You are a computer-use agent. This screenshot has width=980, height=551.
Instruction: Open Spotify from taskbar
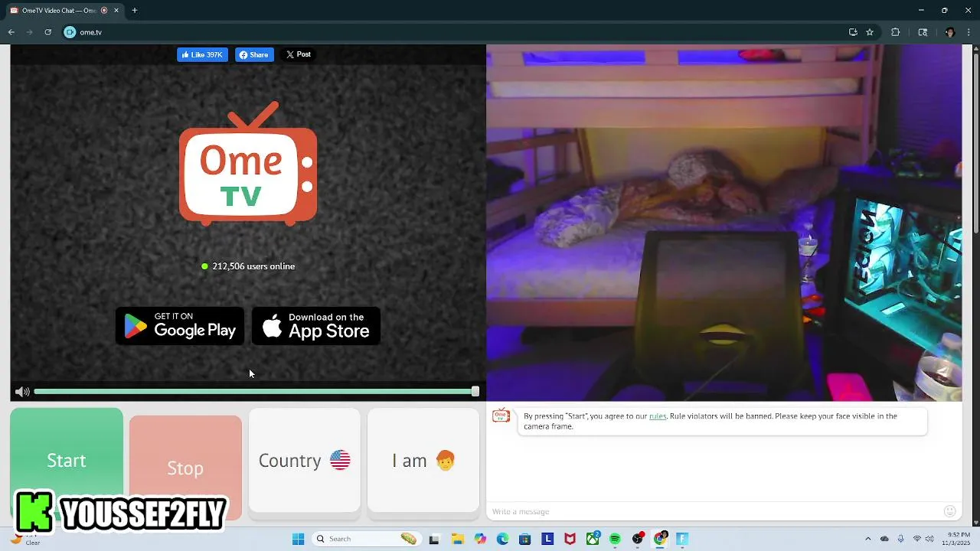click(x=615, y=539)
